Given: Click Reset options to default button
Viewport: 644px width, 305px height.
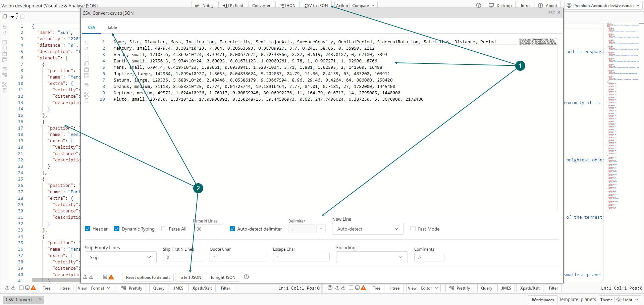Looking at the screenshot, I should click(x=148, y=277).
